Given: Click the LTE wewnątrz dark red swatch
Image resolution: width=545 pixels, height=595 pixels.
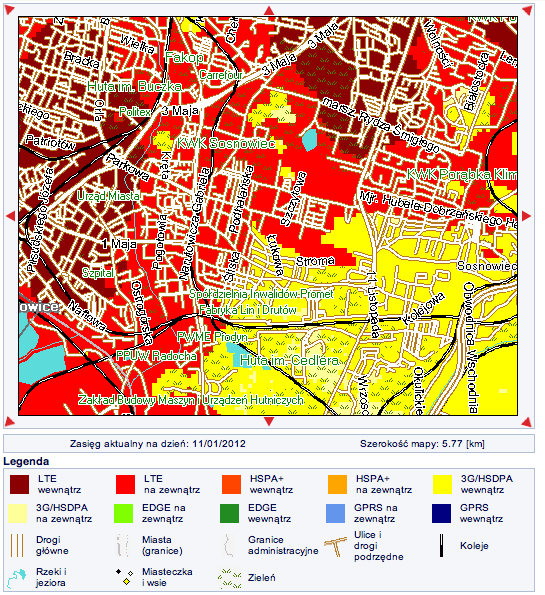Looking at the screenshot, I should 19,485.
